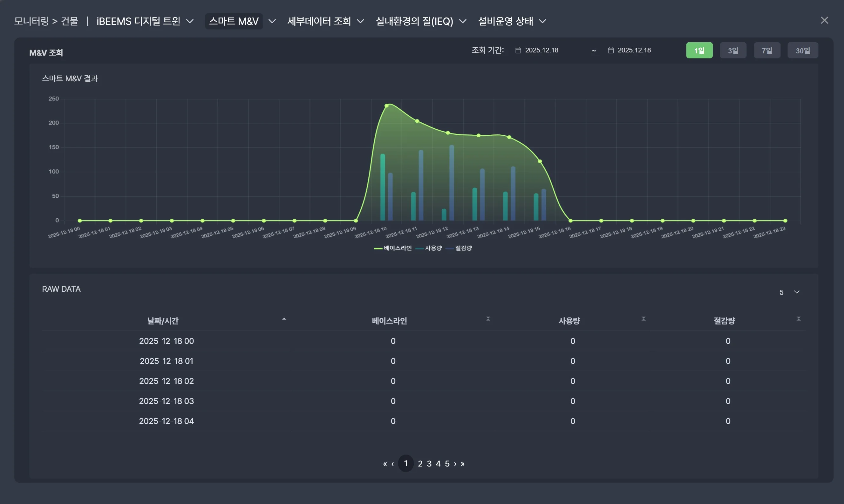Viewport: 844px width, 504px height.
Task: Expand 스마트 M&V menu chevron
Action: (x=272, y=21)
